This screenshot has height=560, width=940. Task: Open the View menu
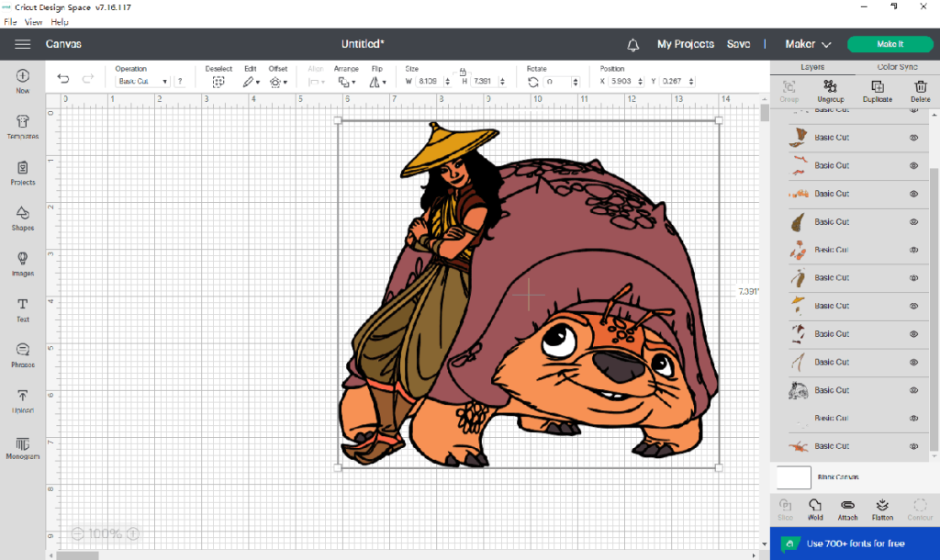tap(33, 21)
